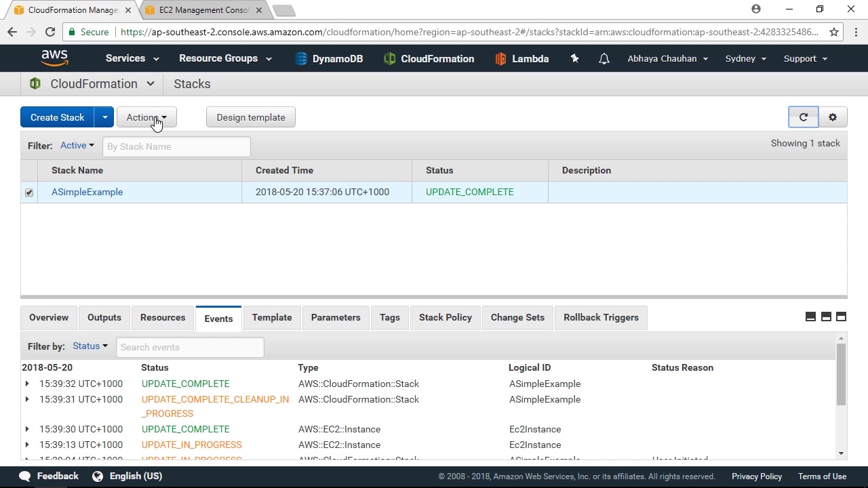
Task: Open the notifications bell
Action: click(x=604, y=59)
